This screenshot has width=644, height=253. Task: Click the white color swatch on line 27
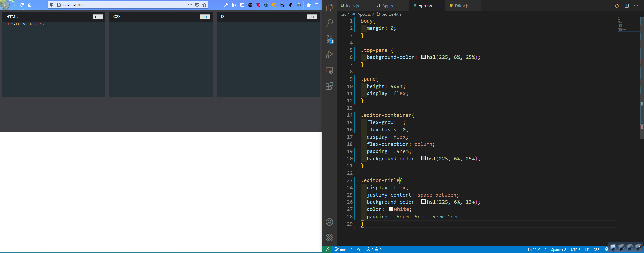tap(391, 209)
